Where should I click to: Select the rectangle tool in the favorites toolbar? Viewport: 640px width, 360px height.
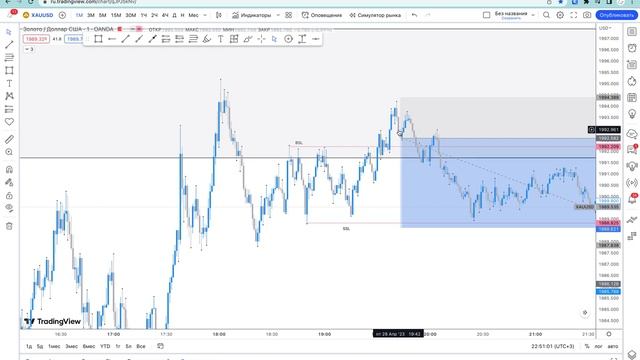pyautogui.click(x=98, y=39)
